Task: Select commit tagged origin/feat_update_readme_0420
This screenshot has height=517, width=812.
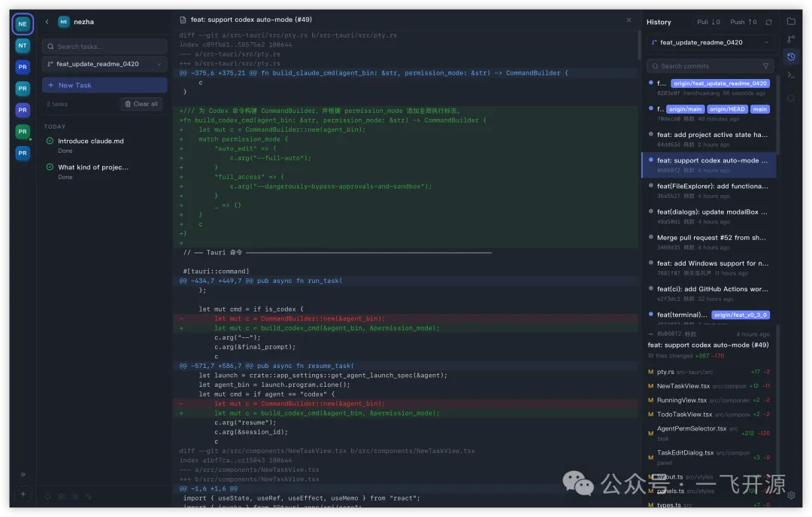Action: (708, 87)
